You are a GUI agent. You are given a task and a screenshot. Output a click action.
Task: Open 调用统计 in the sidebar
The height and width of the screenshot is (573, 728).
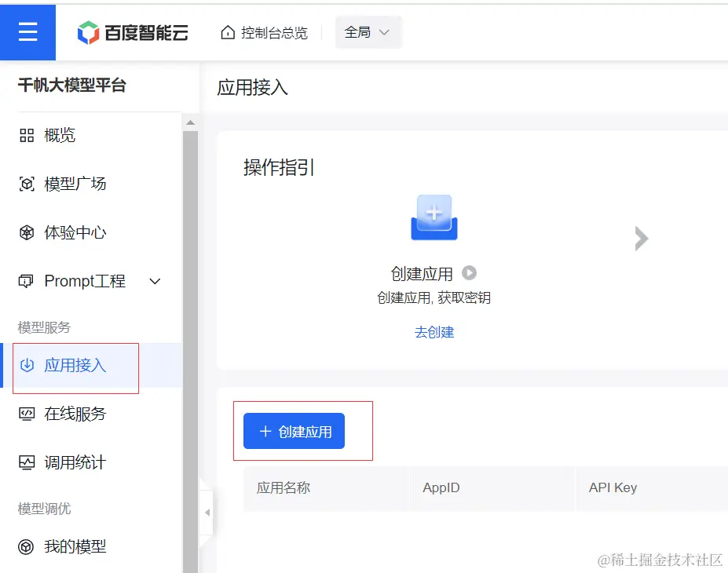(x=75, y=462)
